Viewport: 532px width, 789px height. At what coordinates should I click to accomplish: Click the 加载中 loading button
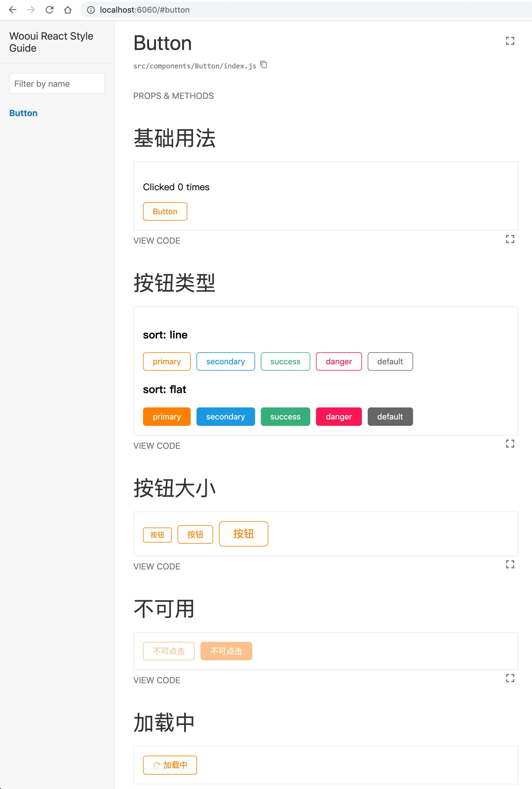pyautogui.click(x=170, y=765)
